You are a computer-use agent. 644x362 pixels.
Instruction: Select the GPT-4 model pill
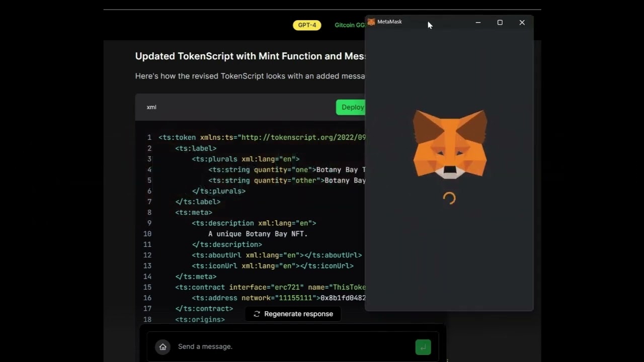pos(307,25)
